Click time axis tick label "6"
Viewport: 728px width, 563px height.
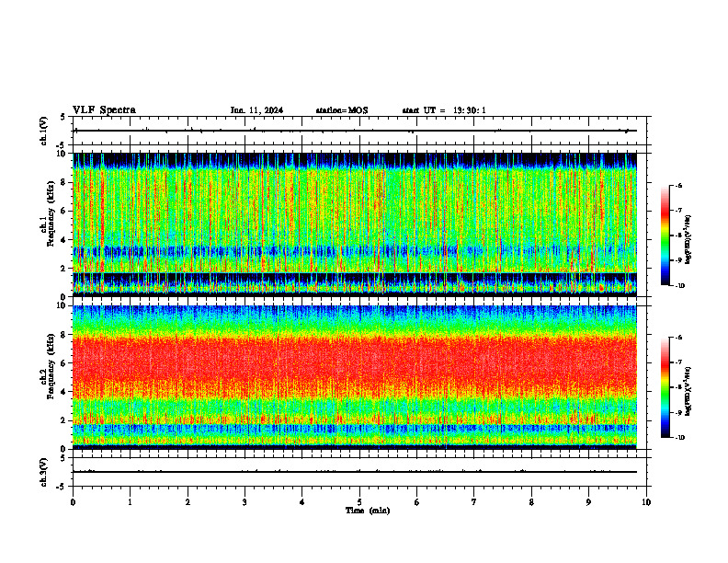417,502
